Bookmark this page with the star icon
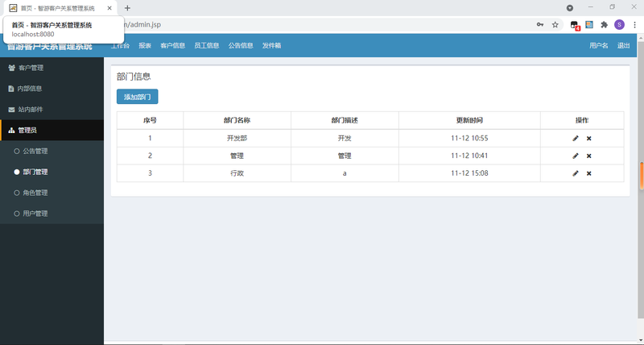This screenshot has width=644, height=345. pyautogui.click(x=555, y=25)
